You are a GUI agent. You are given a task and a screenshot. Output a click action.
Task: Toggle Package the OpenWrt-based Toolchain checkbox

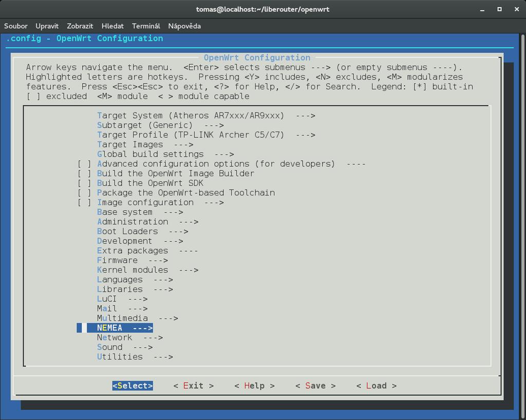click(x=84, y=193)
